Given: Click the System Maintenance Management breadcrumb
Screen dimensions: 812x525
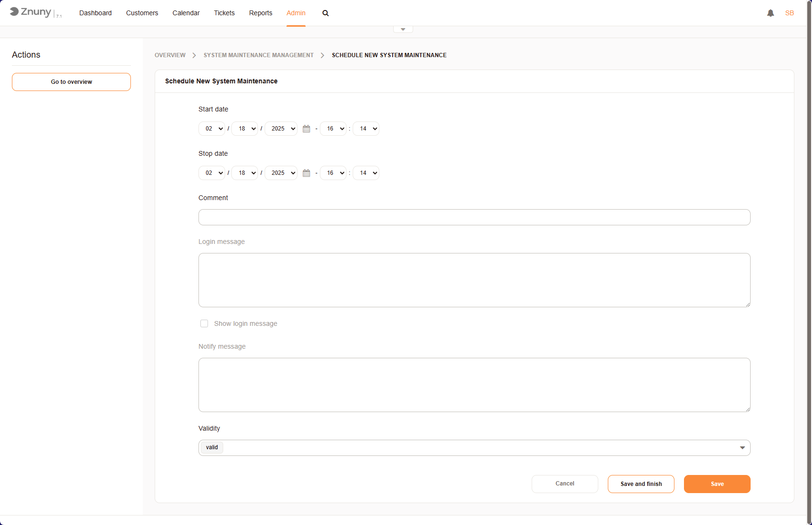Looking at the screenshot, I should (x=258, y=55).
